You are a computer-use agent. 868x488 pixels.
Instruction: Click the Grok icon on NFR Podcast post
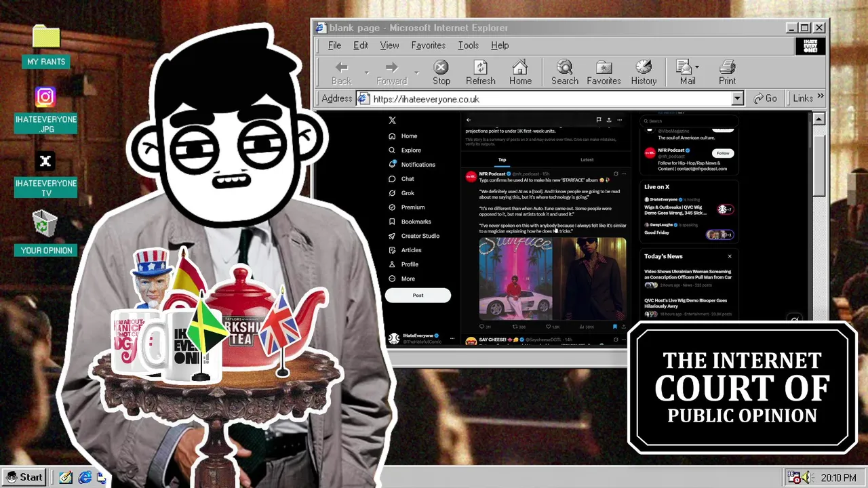[615, 174]
